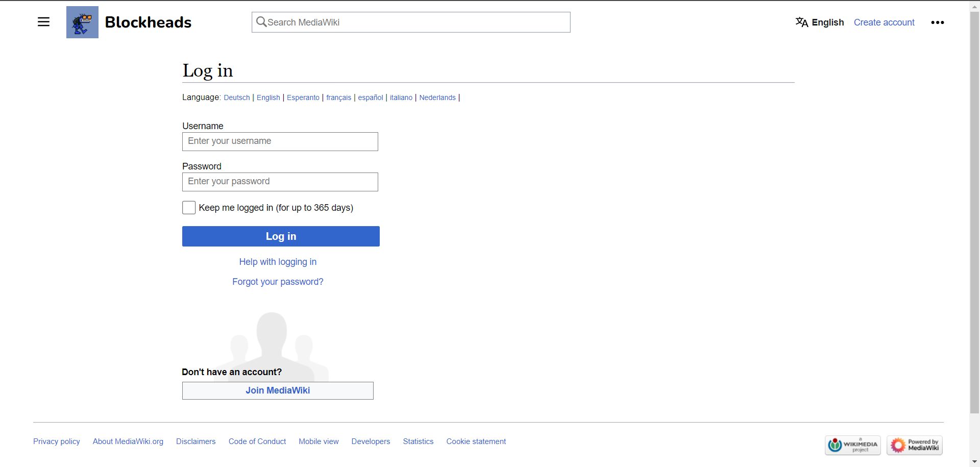Viewport: 980px width, 467px height.
Task: Focus the Username input field
Action: [280, 141]
